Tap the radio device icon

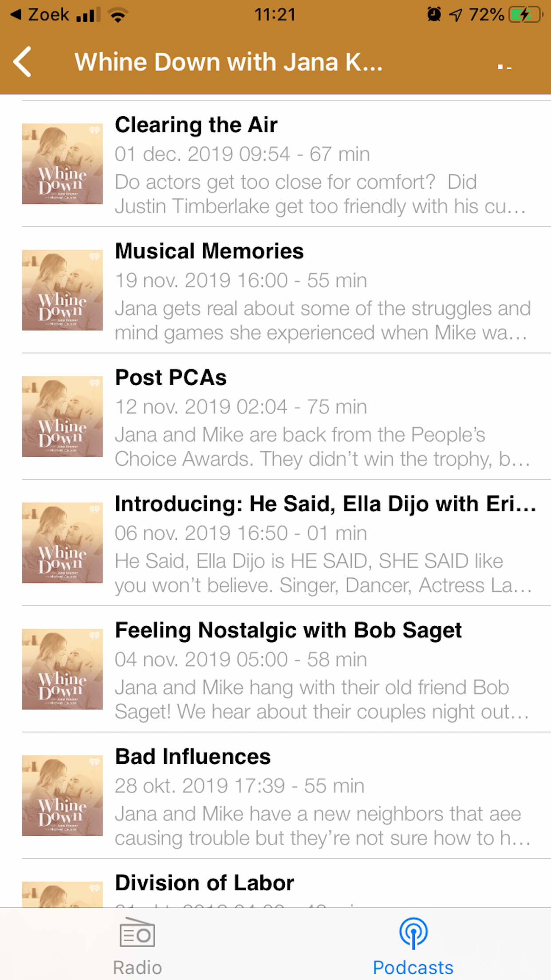[138, 933]
